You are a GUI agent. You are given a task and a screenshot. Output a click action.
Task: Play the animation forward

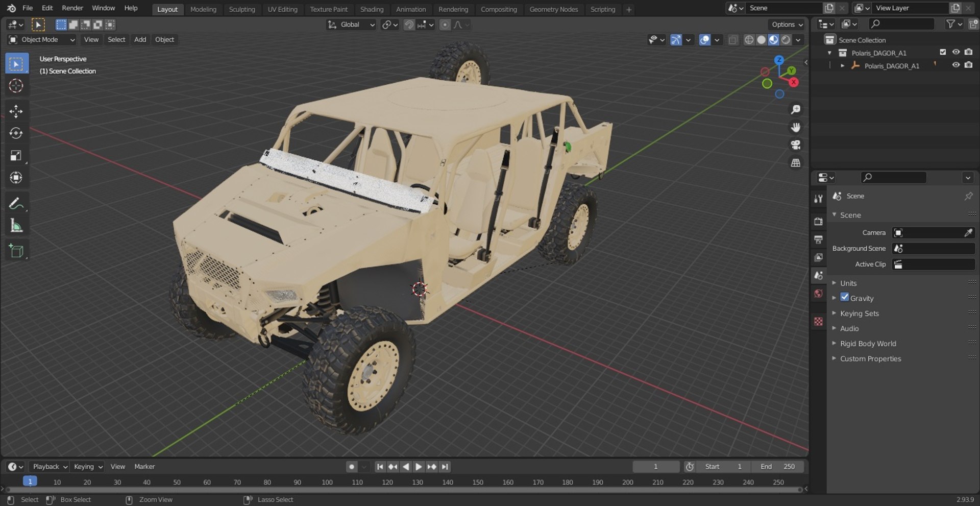[419, 467]
